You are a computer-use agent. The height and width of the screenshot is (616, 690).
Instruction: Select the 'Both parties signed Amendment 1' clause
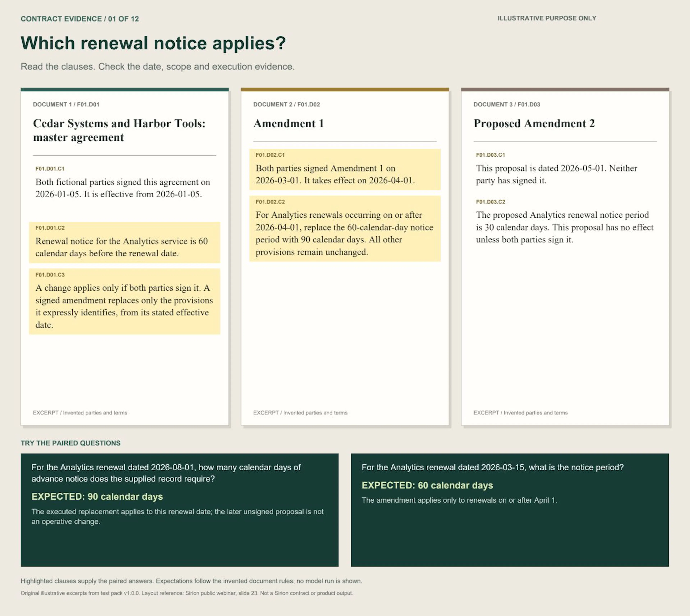[x=345, y=170]
